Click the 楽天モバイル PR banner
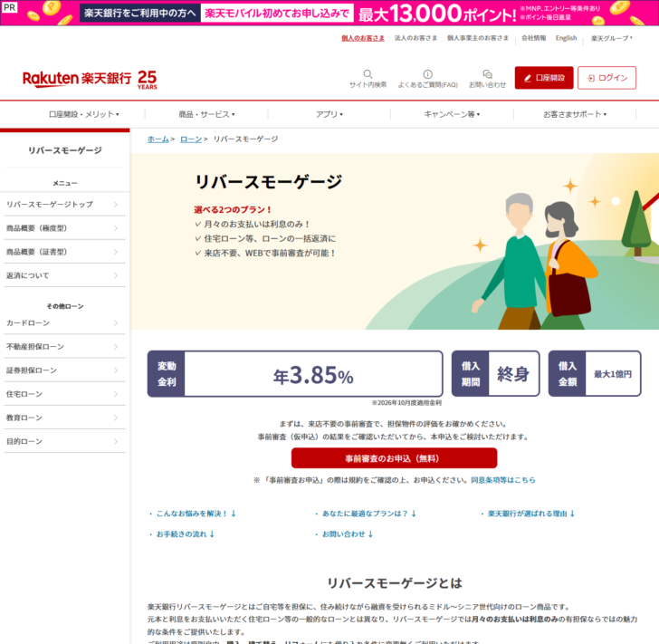 329,13
